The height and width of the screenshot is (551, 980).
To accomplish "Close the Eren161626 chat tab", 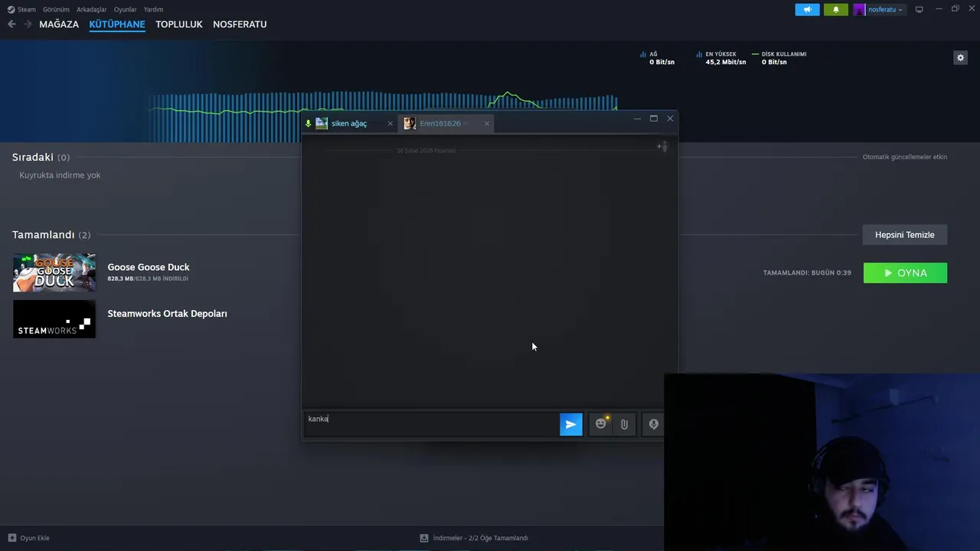I will tap(486, 123).
